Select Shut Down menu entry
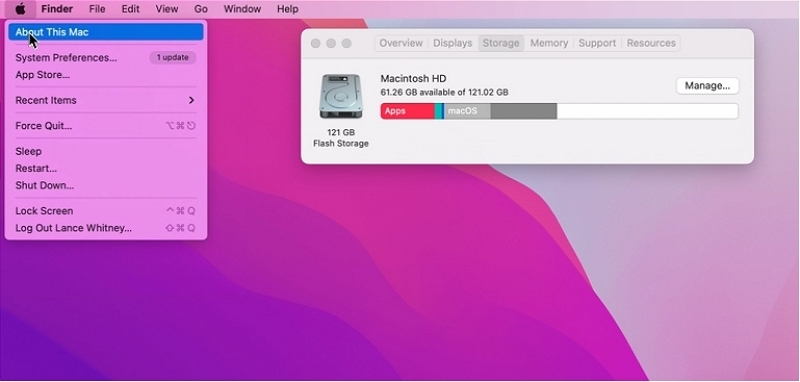 point(106,186)
